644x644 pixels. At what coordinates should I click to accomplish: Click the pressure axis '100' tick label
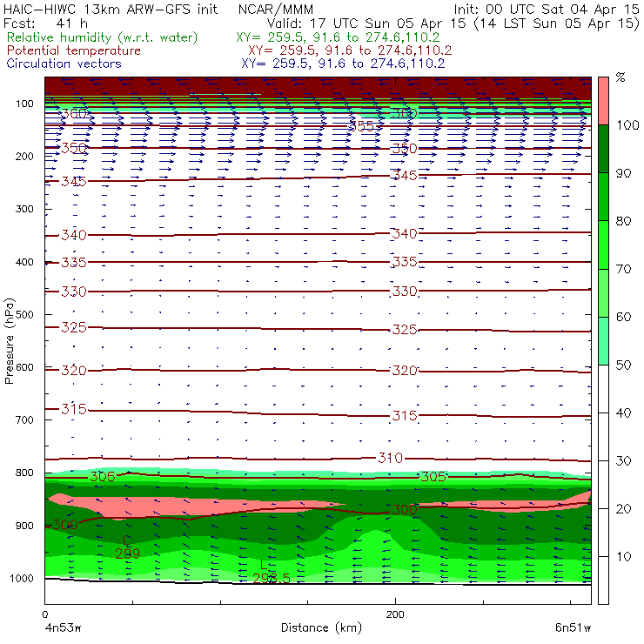tap(24, 104)
